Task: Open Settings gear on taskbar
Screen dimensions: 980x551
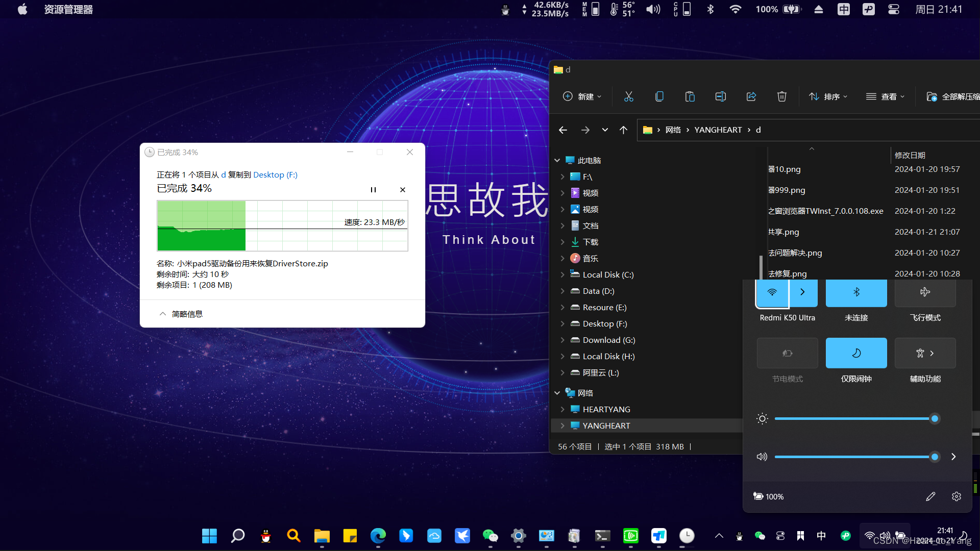Action: tap(518, 536)
